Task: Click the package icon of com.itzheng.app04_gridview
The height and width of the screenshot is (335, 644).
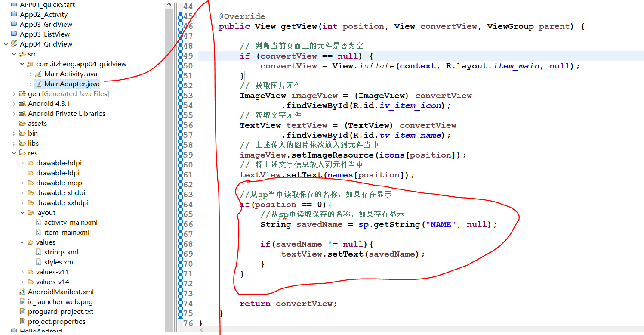Action: (31, 64)
